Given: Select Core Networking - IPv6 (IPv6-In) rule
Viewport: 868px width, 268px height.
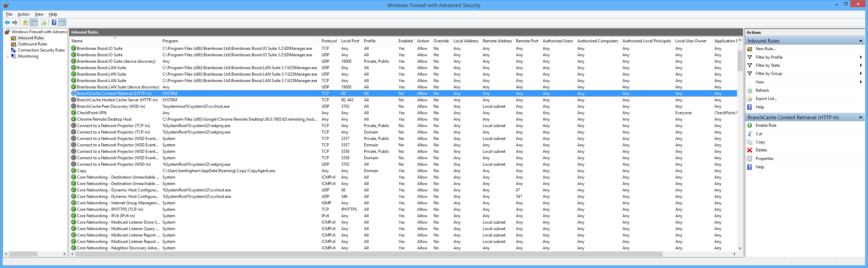Looking at the screenshot, I should 106,216.
